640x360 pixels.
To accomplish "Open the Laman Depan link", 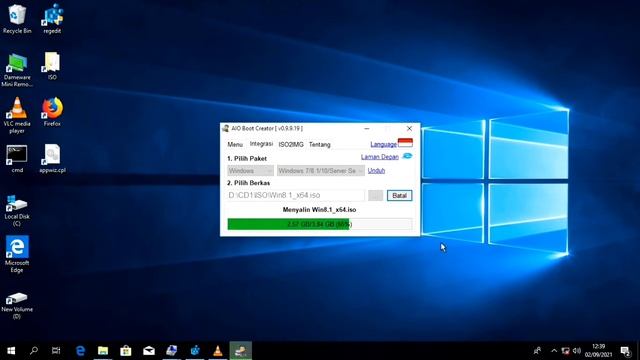I will tap(380, 157).
